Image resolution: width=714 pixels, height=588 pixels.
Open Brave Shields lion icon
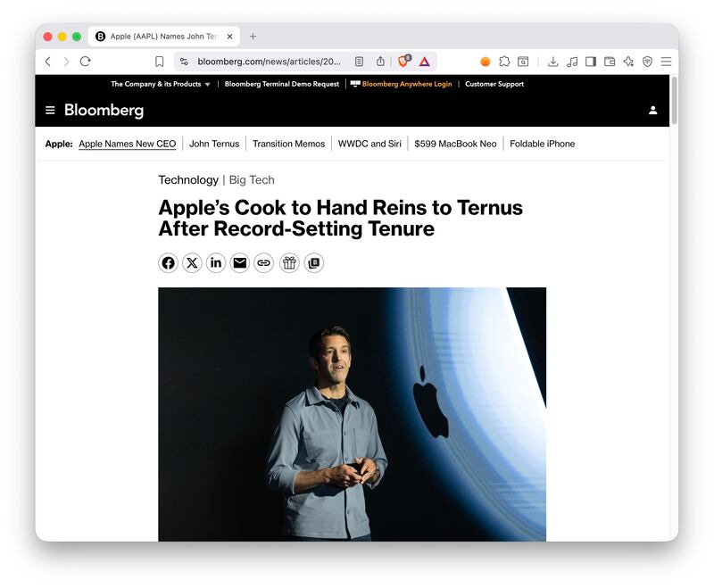pyautogui.click(x=403, y=61)
